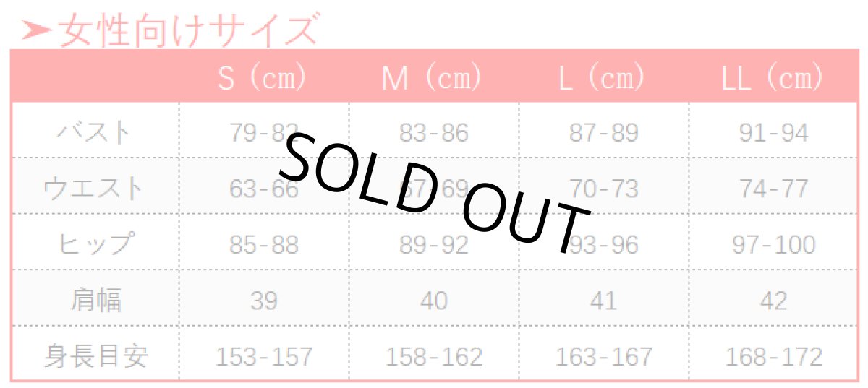The height and width of the screenshot is (388, 868).
Task: Click the SOLD OUT overlay text
Action: click(x=434, y=191)
